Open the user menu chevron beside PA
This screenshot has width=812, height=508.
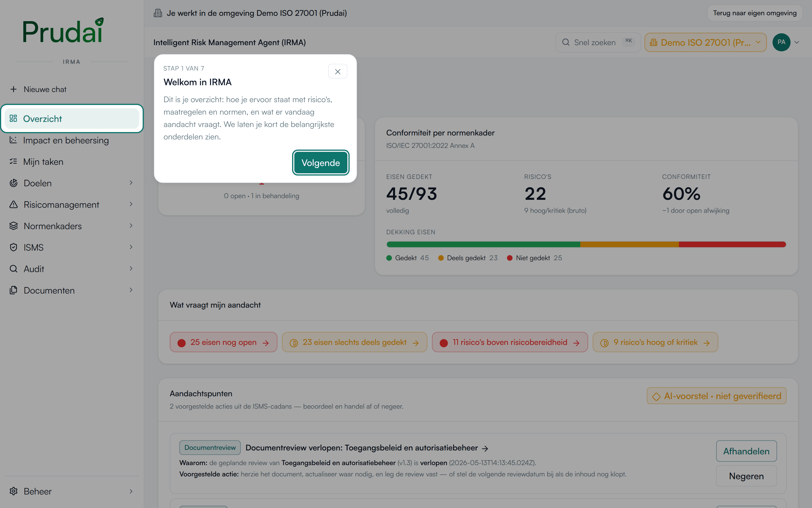tap(797, 42)
